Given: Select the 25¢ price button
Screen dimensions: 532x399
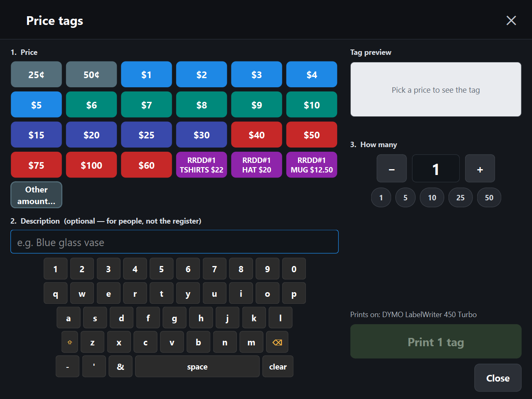Looking at the screenshot, I should point(36,74).
